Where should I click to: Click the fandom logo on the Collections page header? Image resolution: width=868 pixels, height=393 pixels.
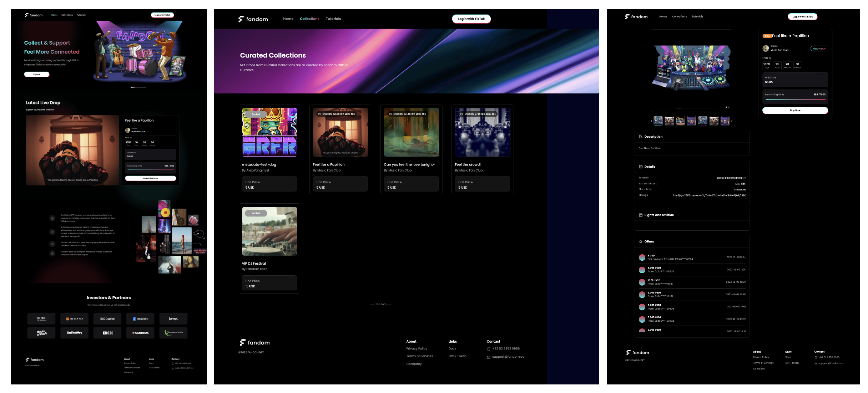253,19
